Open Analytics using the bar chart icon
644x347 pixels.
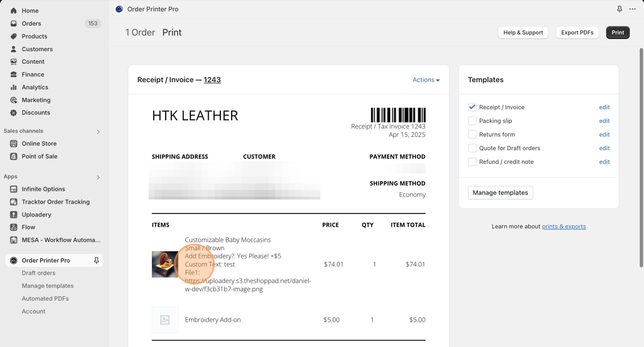click(14, 87)
